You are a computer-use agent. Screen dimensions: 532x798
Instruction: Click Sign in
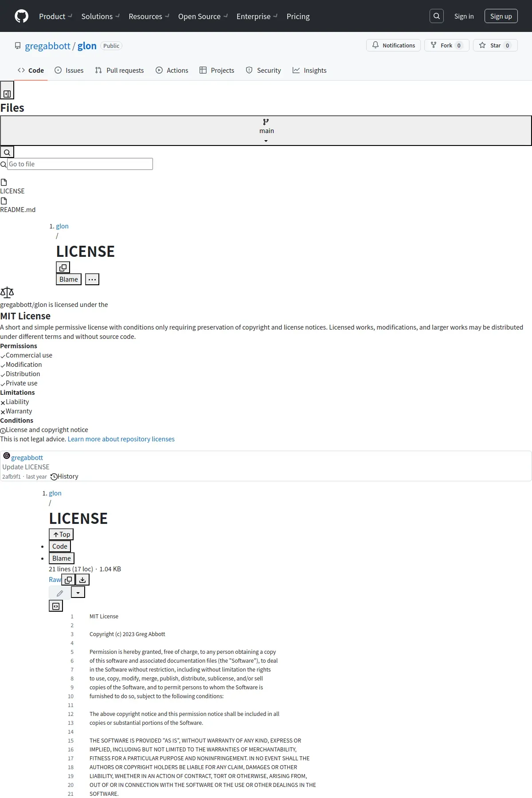tap(464, 16)
